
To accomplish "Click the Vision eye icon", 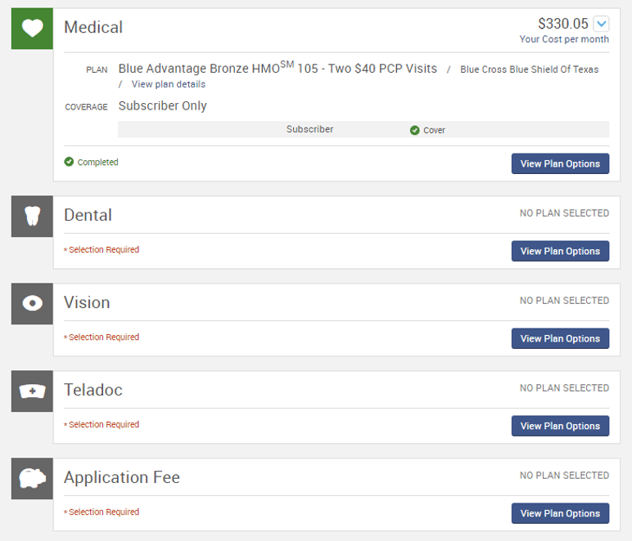I will point(32,304).
